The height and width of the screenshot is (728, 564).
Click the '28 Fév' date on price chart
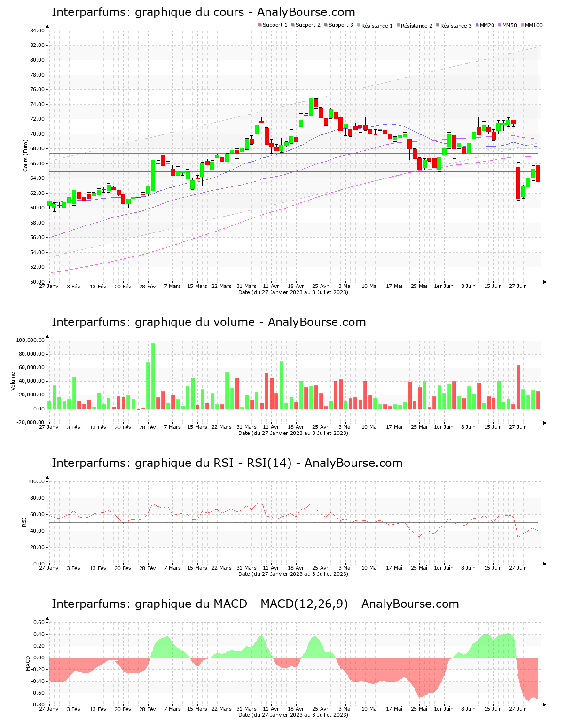tap(148, 287)
